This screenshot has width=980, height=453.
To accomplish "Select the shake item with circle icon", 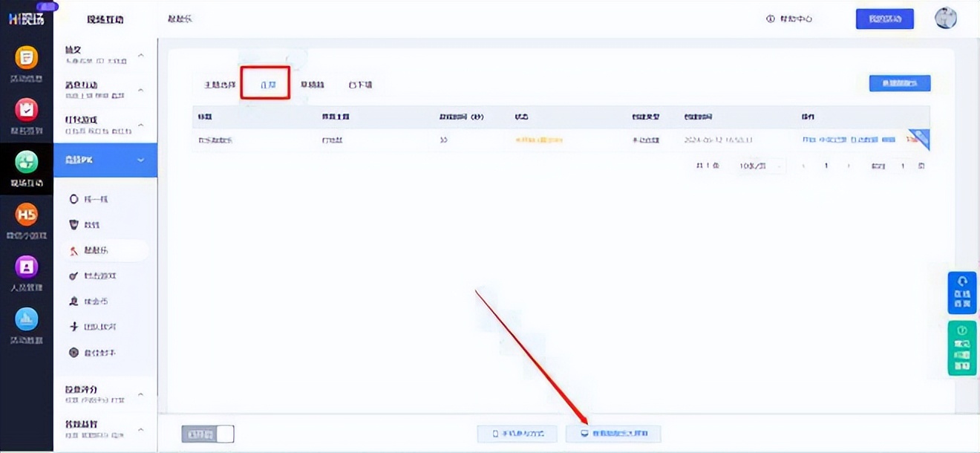I will point(91,200).
